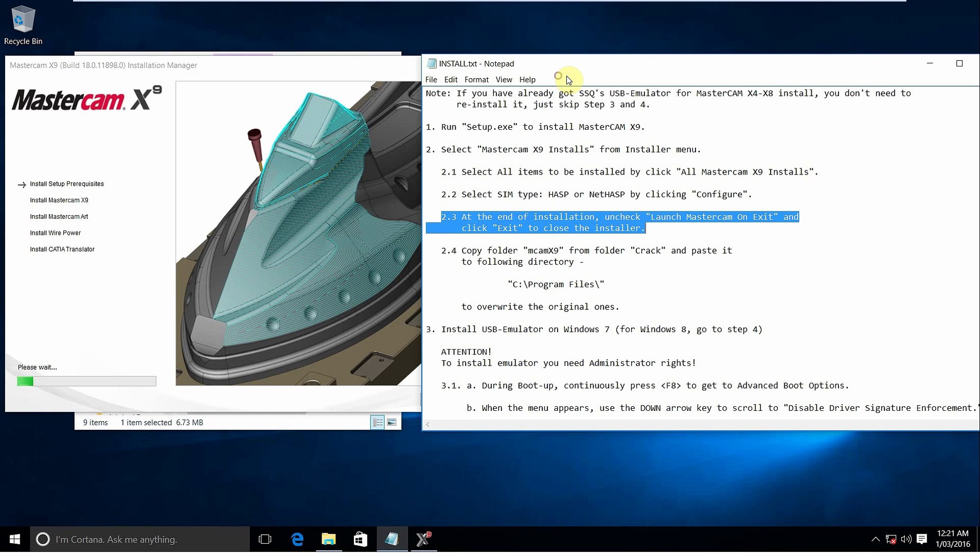Click 'Install CATIA Translator' step
The image size is (980, 556).
point(62,249)
